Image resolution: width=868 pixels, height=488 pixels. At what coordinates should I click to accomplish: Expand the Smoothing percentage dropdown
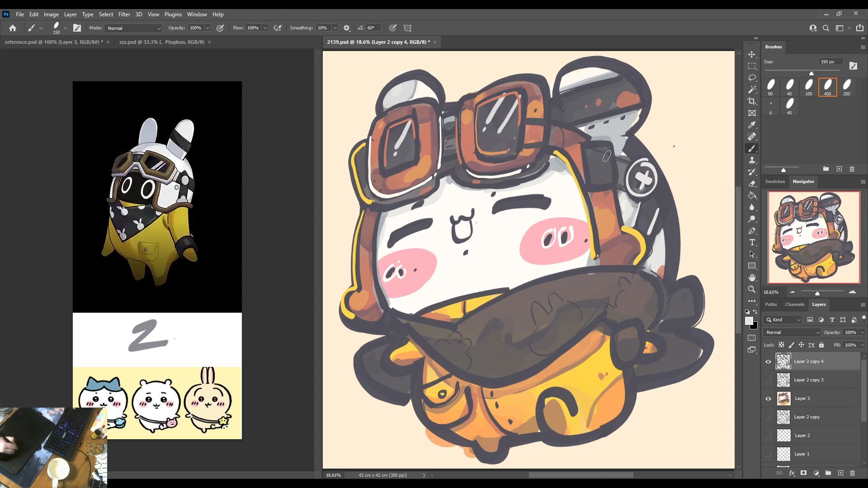click(x=335, y=28)
